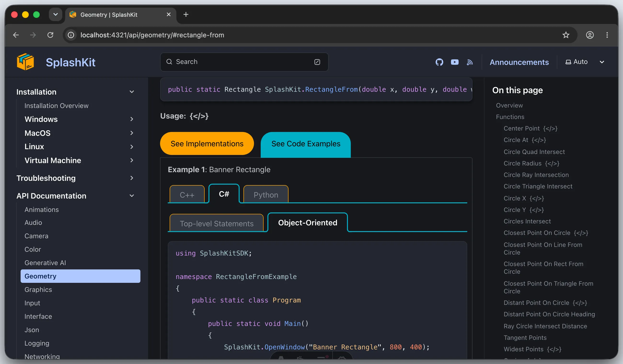Click the browser back arrow

coord(16,35)
